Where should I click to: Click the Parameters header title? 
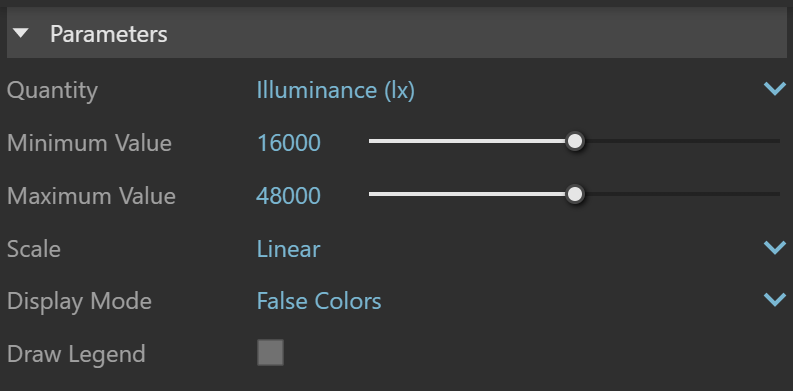[x=109, y=34]
